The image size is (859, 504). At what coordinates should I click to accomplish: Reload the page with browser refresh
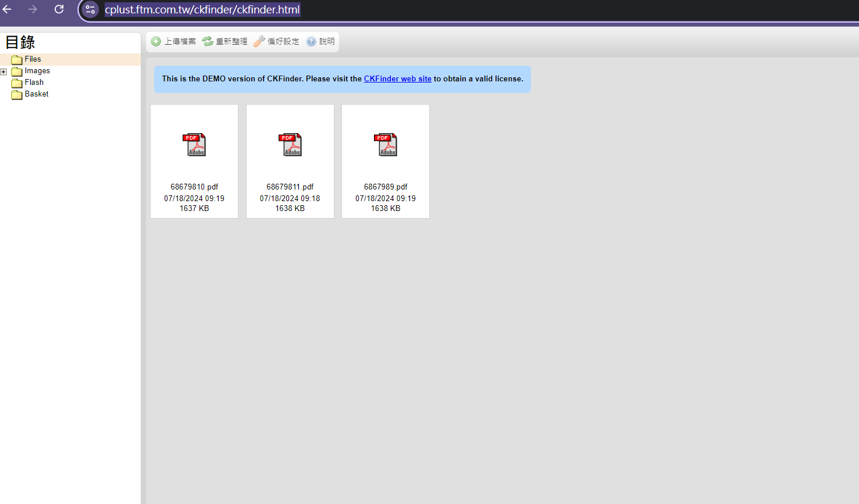click(x=59, y=9)
